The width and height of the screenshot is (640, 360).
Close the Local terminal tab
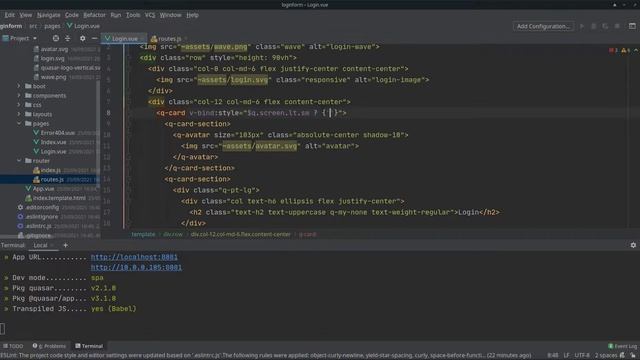coord(52,245)
